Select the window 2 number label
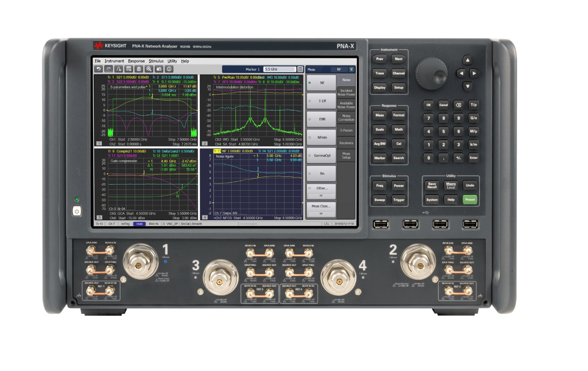Screen dimensions: 588x371 (204, 143)
